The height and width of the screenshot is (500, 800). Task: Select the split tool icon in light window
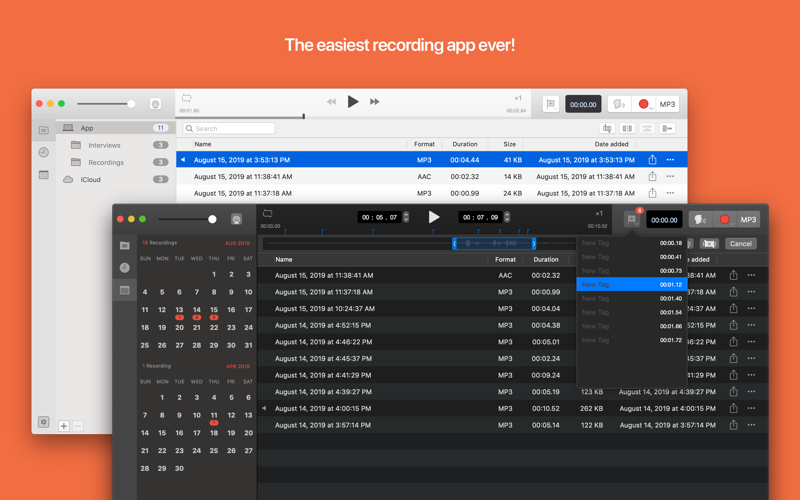pos(627,128)
